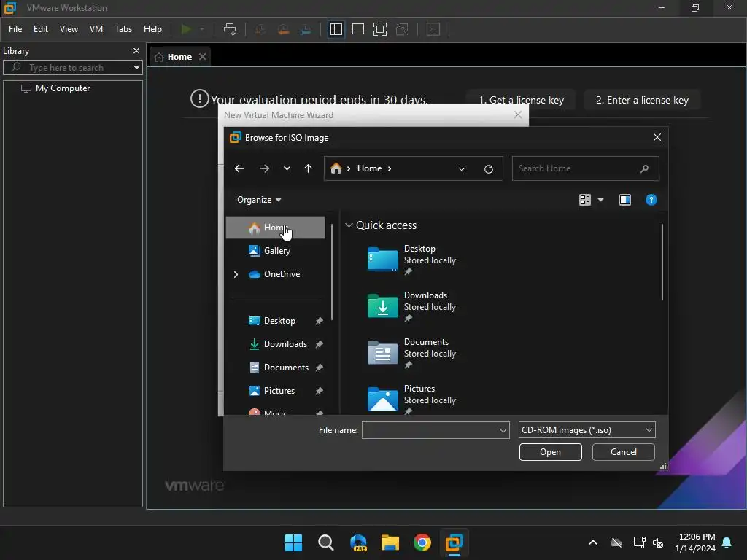Click the blue help icon in dialog

[x=651, y=200]
